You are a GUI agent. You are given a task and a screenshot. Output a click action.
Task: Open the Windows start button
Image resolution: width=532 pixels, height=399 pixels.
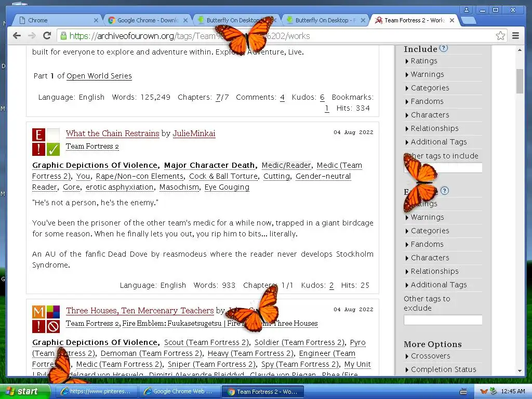pyautogui.click(x=25, y=391)
